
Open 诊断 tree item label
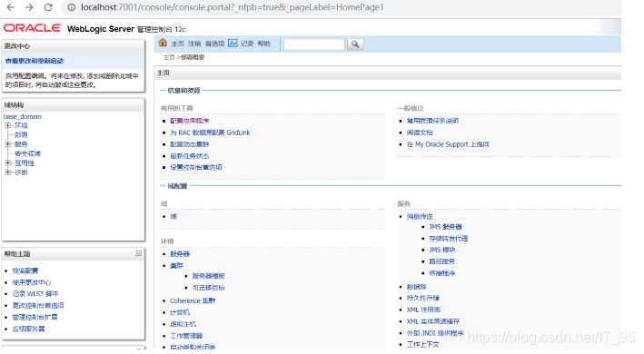coord(21,172)
